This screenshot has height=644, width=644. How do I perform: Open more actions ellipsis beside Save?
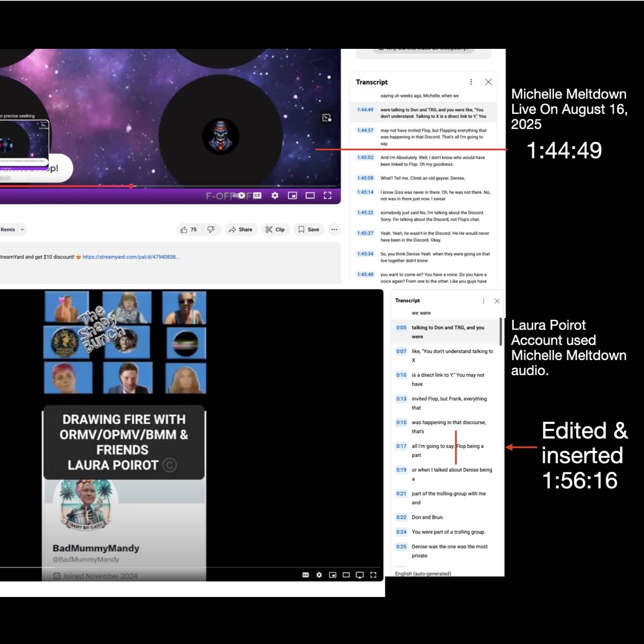tap(334, 230)
